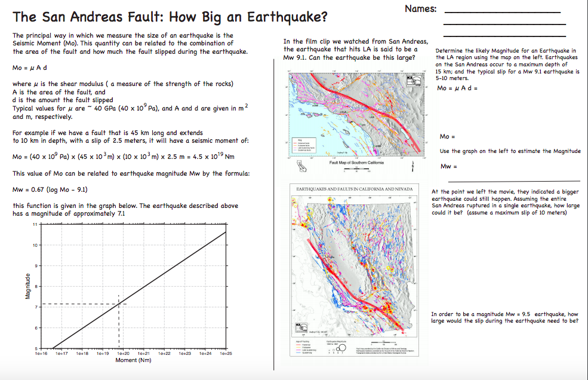Expand the Key legend box on the fault map
The width and height of the screenshot is (588, 380).
click(x=304, y=146)
